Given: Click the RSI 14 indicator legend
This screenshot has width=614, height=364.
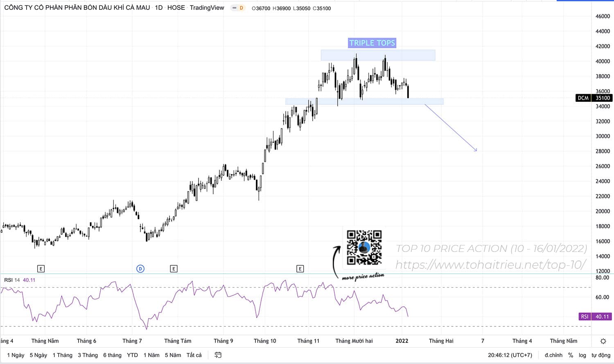Looking at the screenshot, I should 12,280.
